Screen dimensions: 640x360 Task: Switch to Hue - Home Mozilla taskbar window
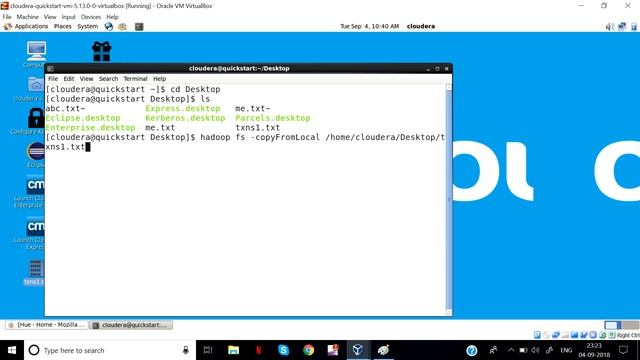coord(47,325)
